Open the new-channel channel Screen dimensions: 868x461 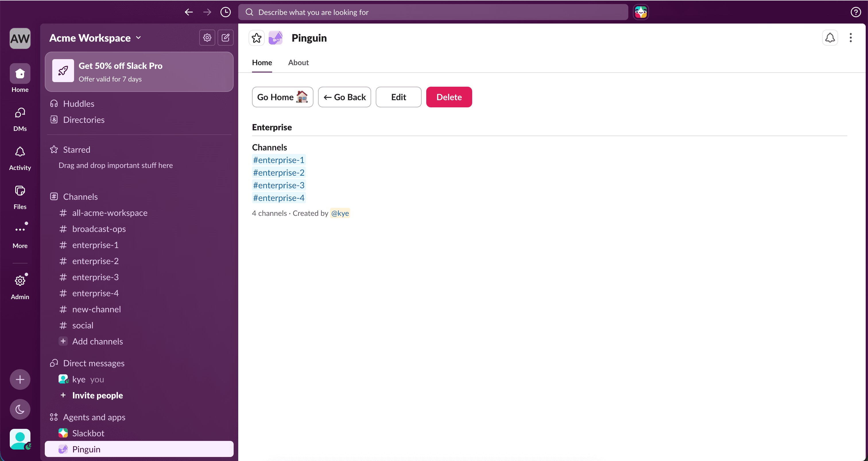point(139,309)
